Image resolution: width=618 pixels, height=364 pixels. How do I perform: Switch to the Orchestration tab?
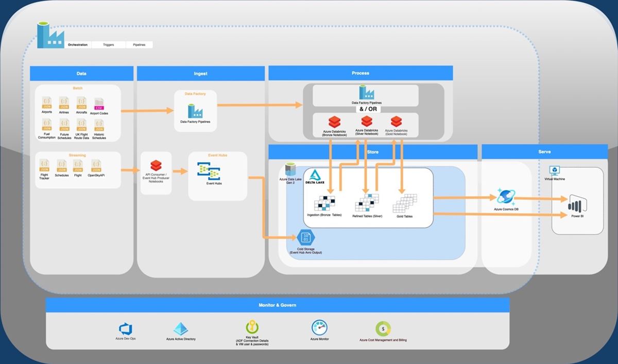click(78, 45)
